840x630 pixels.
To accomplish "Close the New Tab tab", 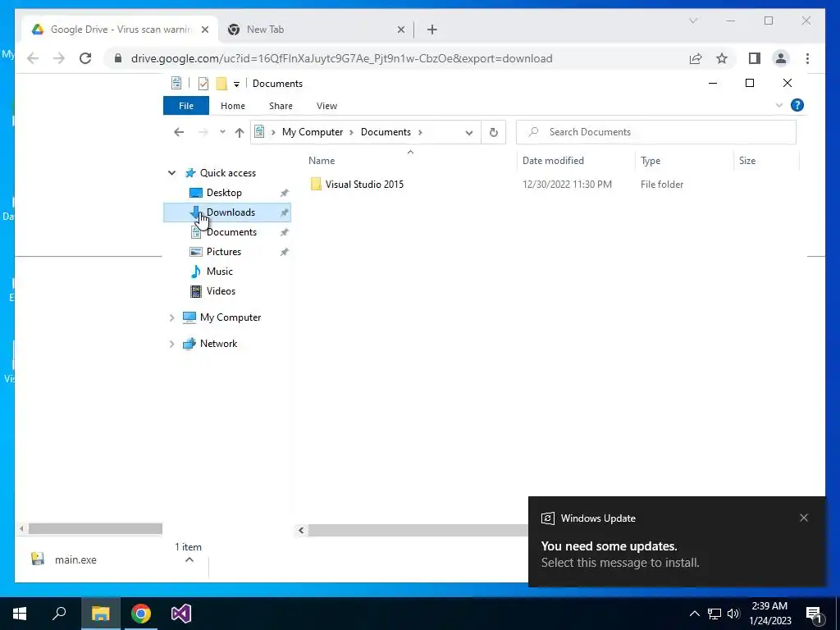I will [x=400, y=30].
